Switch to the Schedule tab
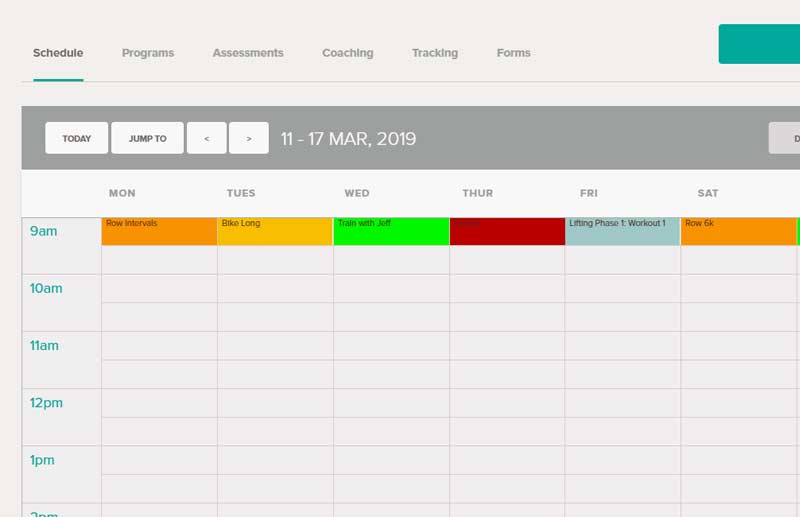Screen dimensions: 800x517 pyautogui.click(x=58, y=53)
